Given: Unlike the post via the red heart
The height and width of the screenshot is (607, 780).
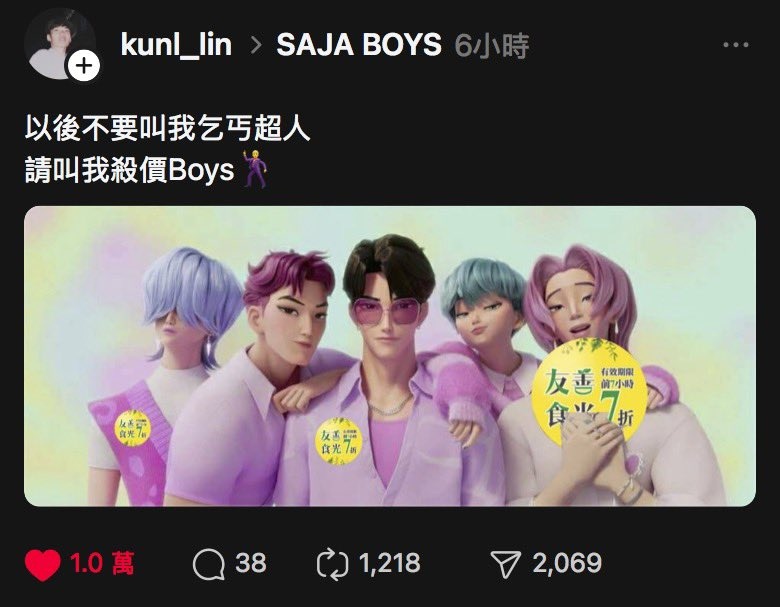Looking at the screenshot, I should (x=42, y=565).
